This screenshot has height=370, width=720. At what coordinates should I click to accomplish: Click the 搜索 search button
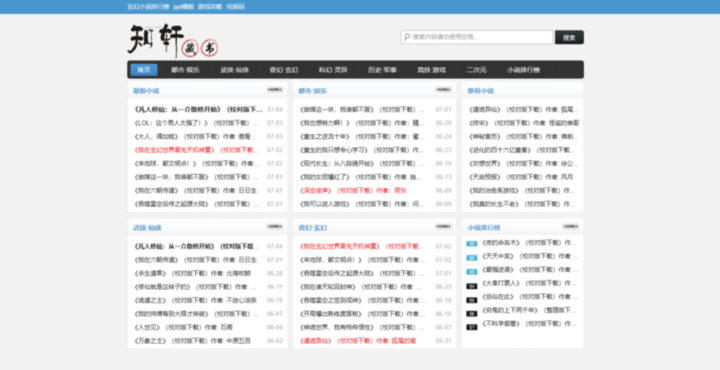[x=569, y=37]
